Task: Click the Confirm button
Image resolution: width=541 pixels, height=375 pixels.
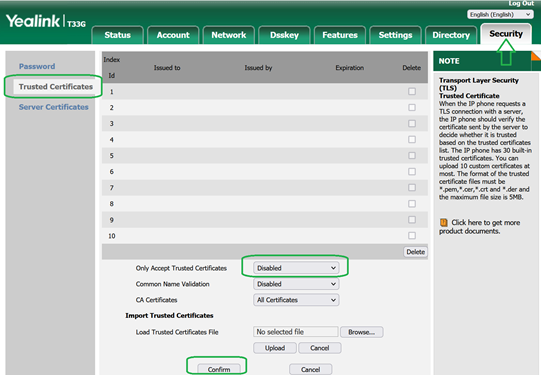Action: 219,369
